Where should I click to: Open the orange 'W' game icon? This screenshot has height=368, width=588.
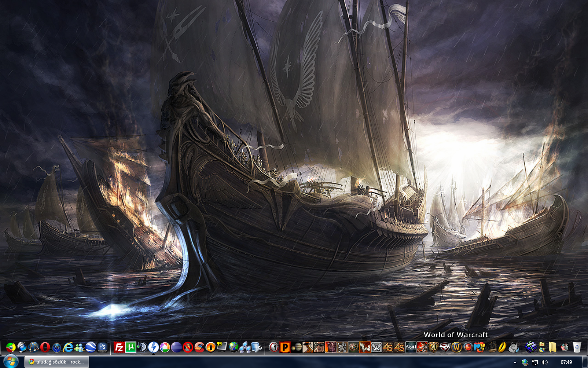pyautogui.click(x=365, y=348)
